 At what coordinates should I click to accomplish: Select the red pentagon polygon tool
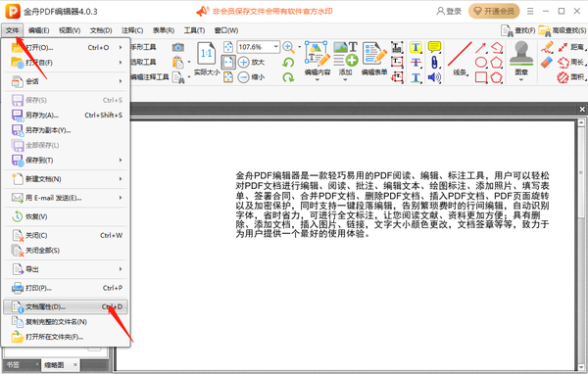point(497,63)
